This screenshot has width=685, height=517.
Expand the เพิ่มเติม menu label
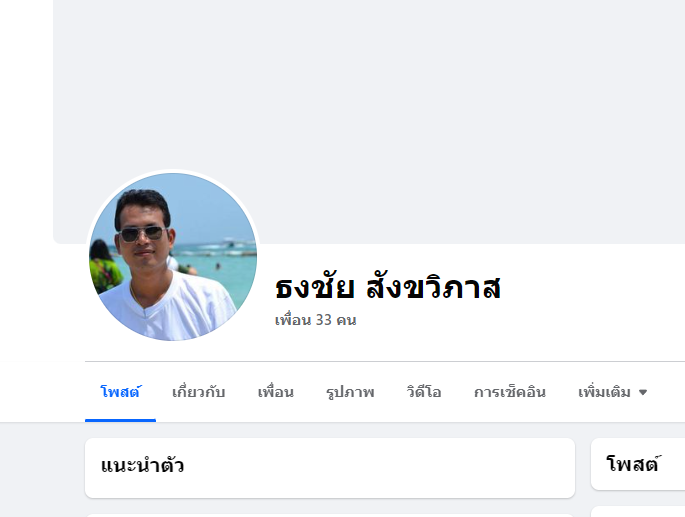point(604,392)
